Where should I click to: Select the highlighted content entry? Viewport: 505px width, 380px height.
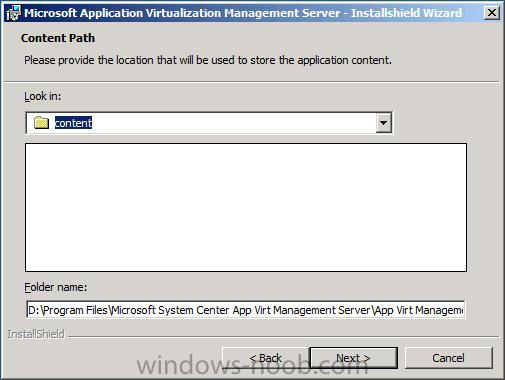73,123
